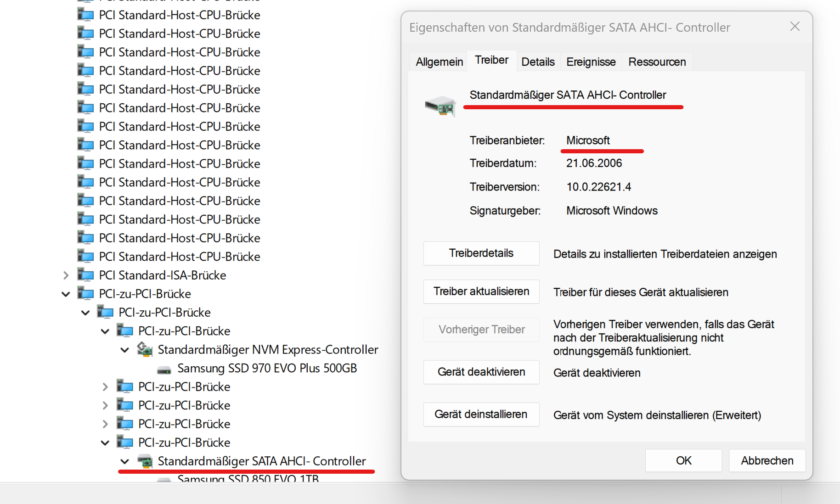Click icon of PCI-zu-PCI-Brücke directly above NVM Express-Controller
Image resolution: width=840 pixels, height=504 pixels.
125,330
